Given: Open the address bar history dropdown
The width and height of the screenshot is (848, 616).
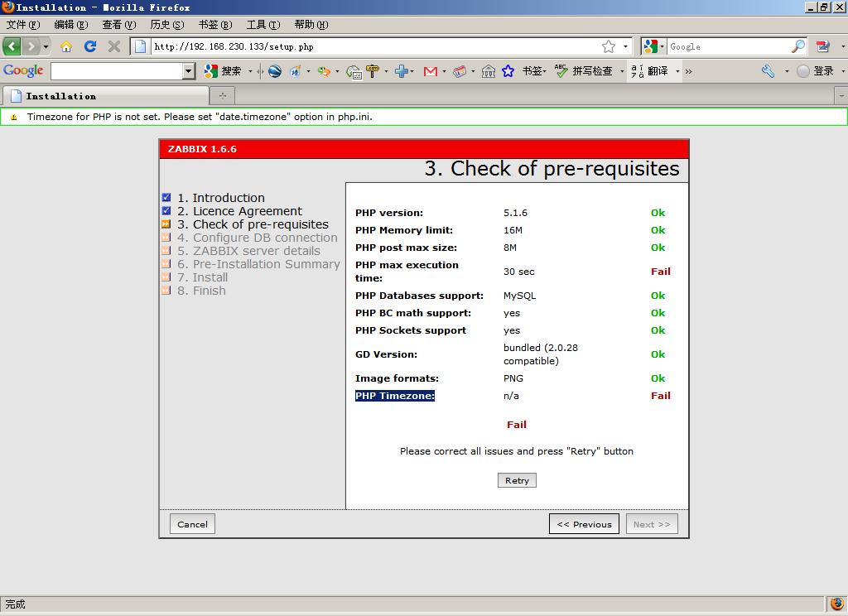Looking at the screenshot, I should pyautogui.click(x=625, y=46).
